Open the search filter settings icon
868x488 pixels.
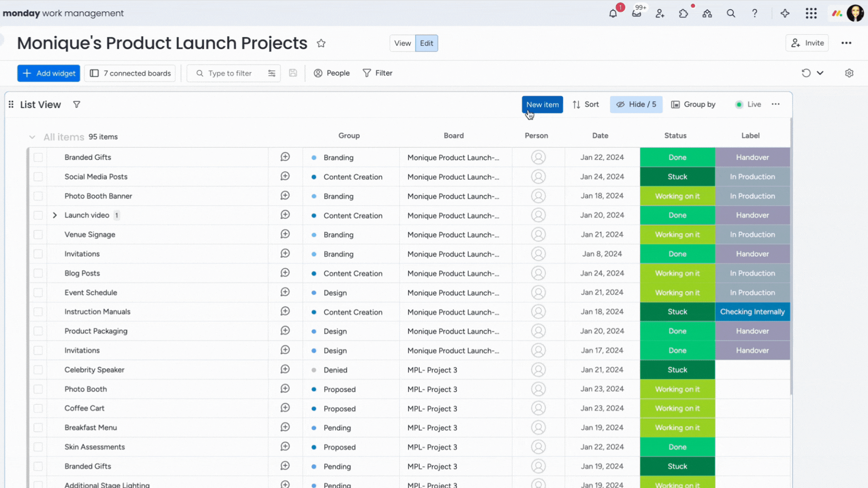[x=272, y=73]
